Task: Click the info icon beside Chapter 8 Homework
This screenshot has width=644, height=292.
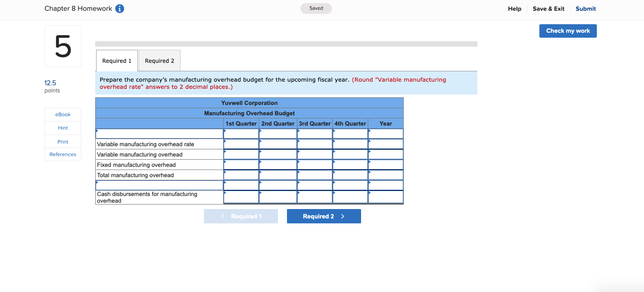Action: pyautogui.click(x=119, y=8)
